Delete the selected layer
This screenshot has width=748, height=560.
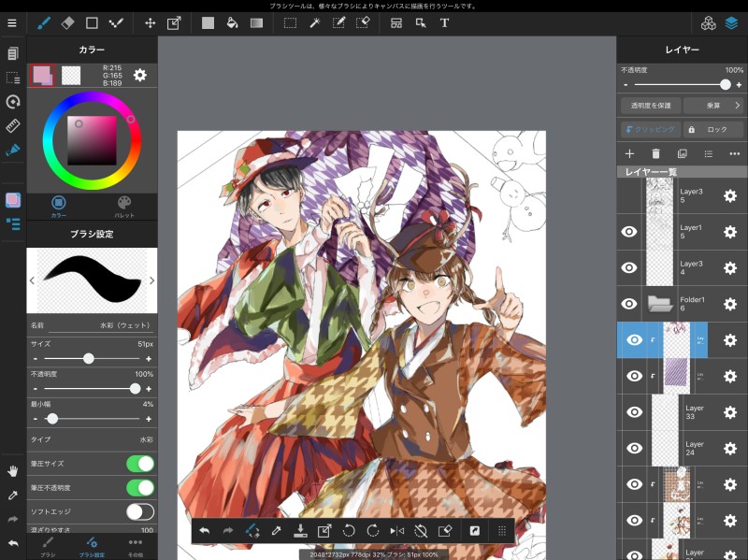(x=656, y=153)
